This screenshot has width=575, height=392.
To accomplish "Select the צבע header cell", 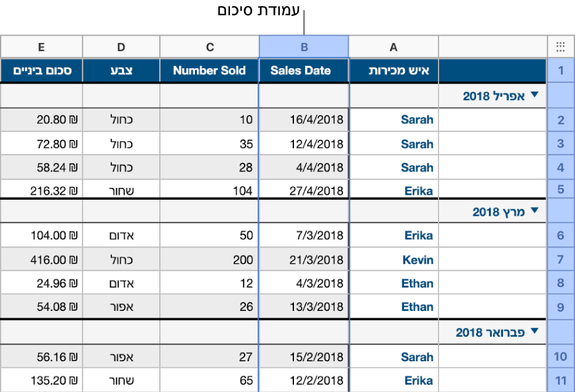I will [x=121, y=71].
